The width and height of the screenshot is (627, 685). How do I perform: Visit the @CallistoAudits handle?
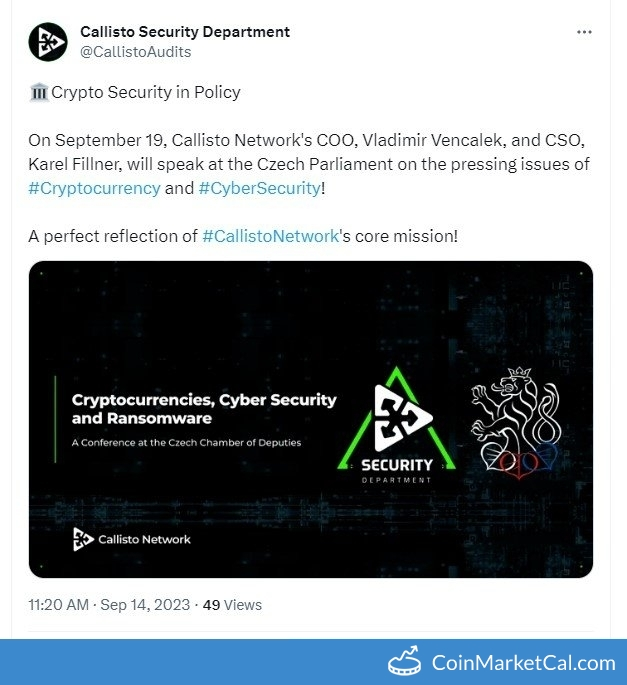(135, 51)
